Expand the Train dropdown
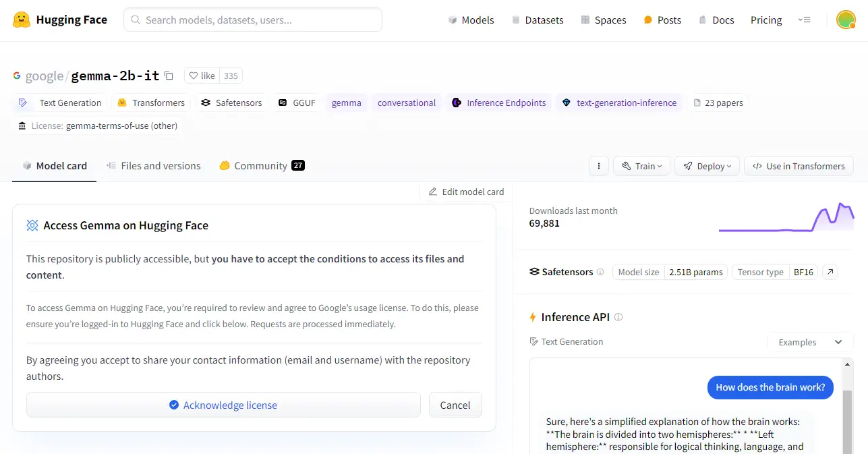 pyautogui.click(x=641, y=166)
